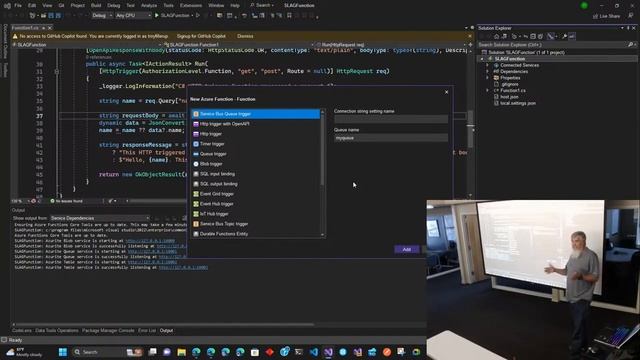Select the Output tab at bottom
This screenshot has width=640, height=360.
tap(166, 331)
